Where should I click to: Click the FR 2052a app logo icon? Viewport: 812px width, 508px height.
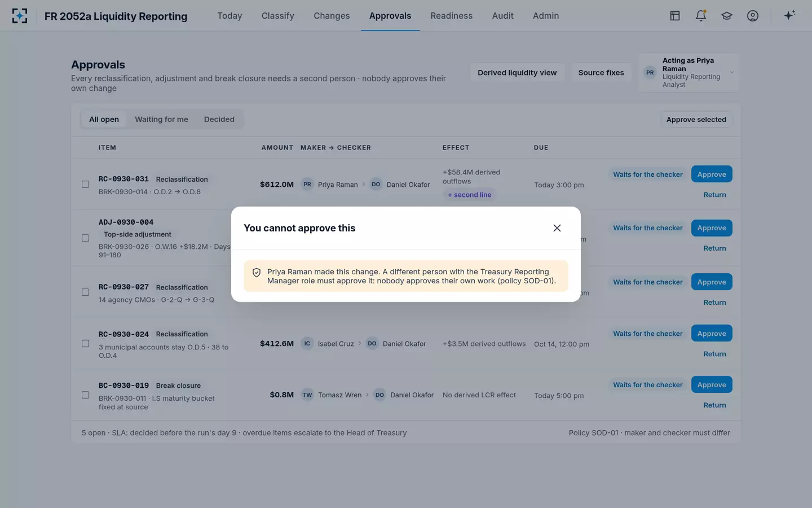[x=20, y=16]
